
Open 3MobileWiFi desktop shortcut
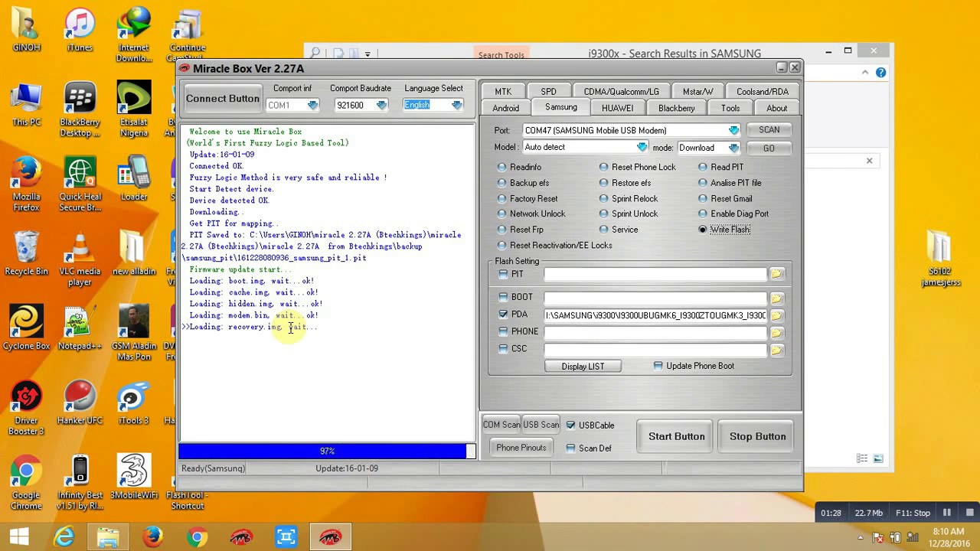coord(133,478)
